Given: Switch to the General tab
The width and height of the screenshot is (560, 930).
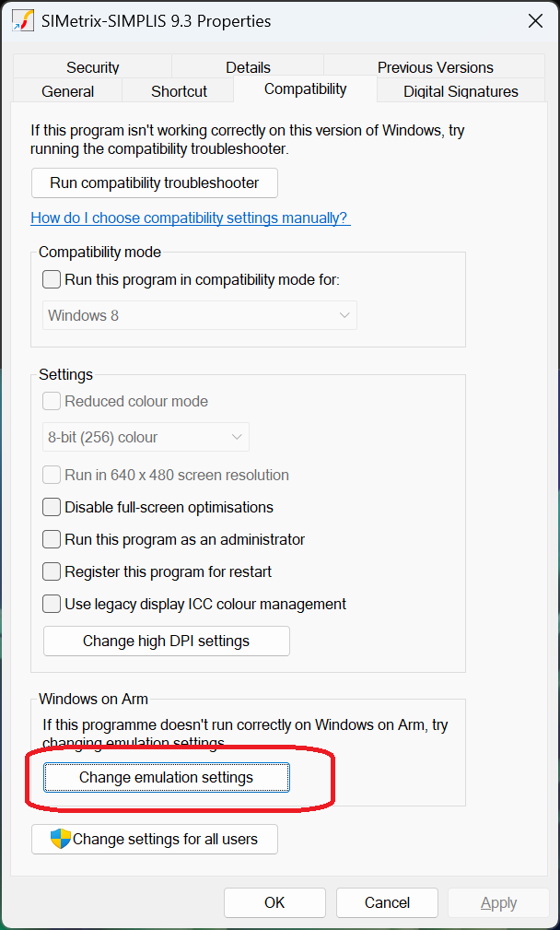Looking at the screenshot, I should click(68, 91).
